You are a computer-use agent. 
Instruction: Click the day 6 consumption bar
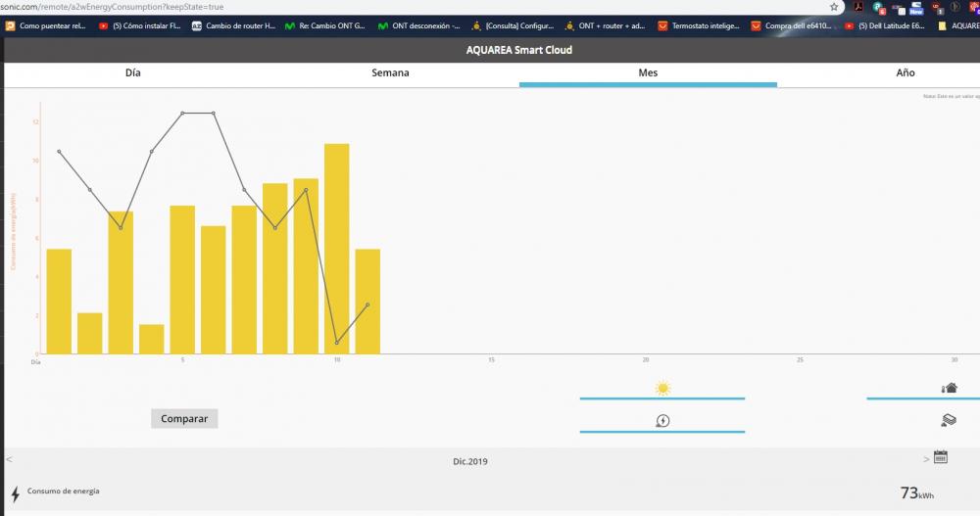coord(213,290)
